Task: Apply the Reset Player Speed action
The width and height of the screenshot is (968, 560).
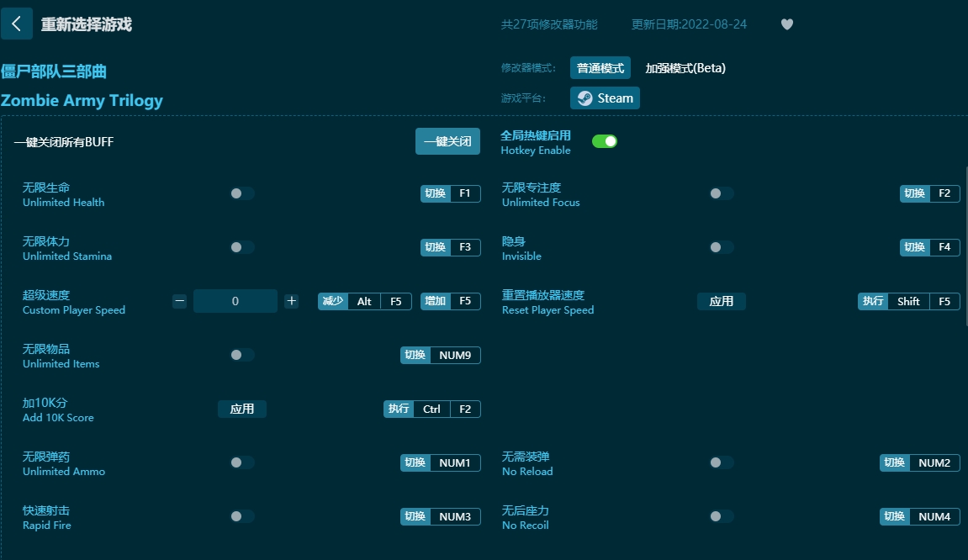Action: (x=722, y=300)
